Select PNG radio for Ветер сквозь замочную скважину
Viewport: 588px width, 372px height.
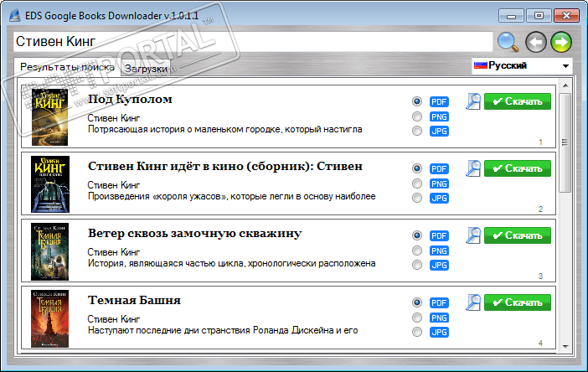tap(416, 251)
